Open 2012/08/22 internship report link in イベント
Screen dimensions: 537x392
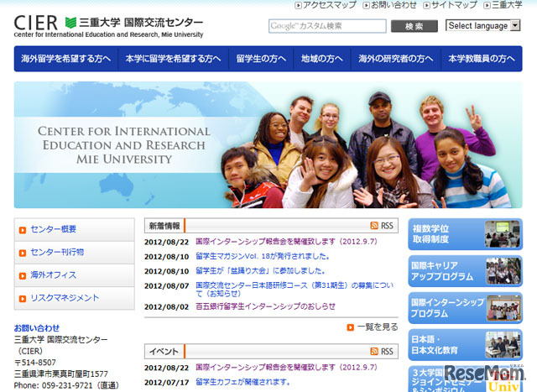click(286, 368)
